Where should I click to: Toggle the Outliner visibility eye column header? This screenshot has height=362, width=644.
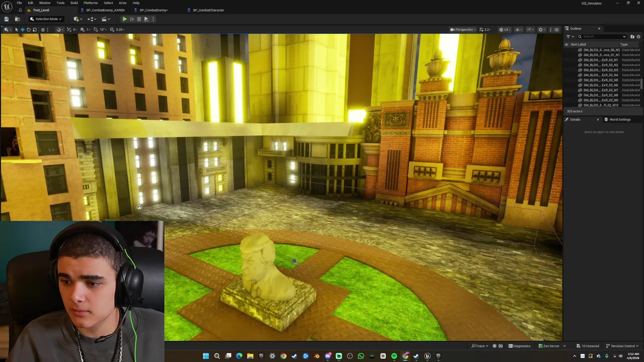[567, 44]
